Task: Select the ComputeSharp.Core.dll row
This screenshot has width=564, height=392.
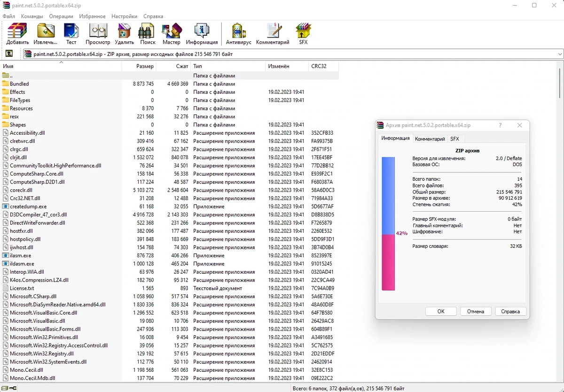Action: [169, 174]
